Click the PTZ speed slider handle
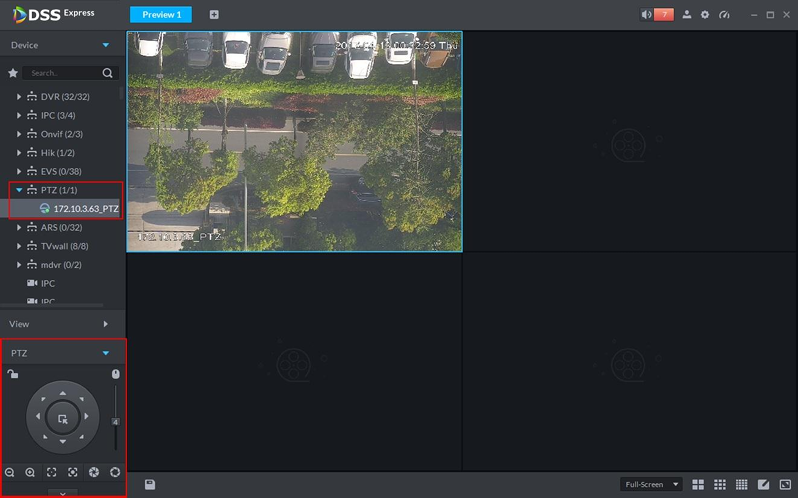 coord(115,421)
